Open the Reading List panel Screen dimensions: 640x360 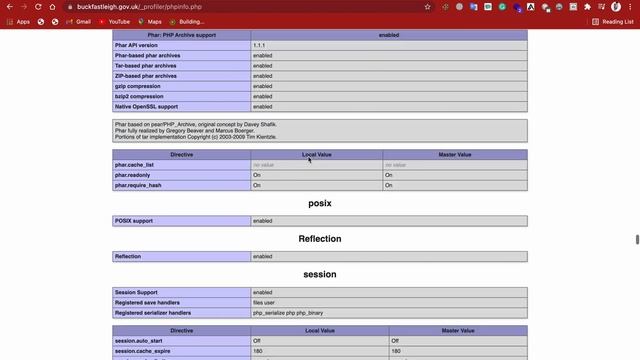coord(613,22)
